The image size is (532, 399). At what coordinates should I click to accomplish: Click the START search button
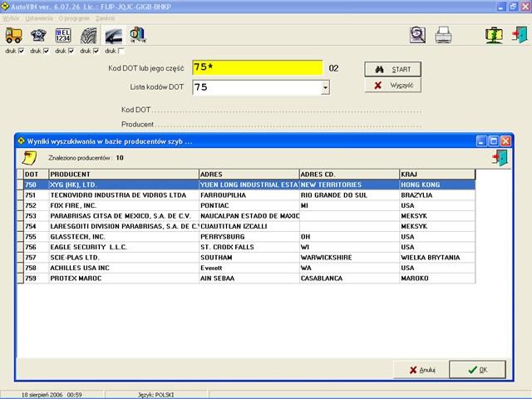coord(392,69)
